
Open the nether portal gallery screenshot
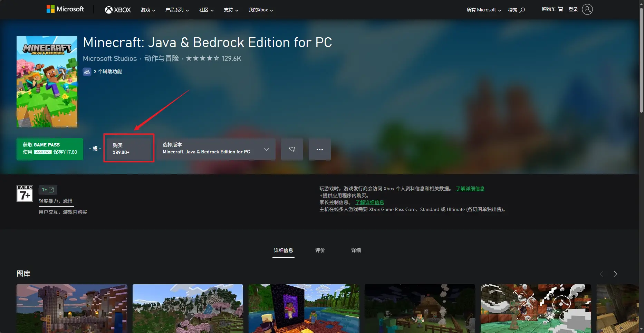click(x=304, y=308)
